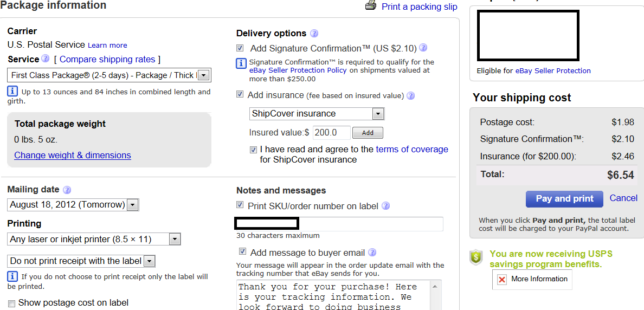The height and width of the screenshot is (310, 644).
Task: Click help icon next to Service label
Action: 46,59
